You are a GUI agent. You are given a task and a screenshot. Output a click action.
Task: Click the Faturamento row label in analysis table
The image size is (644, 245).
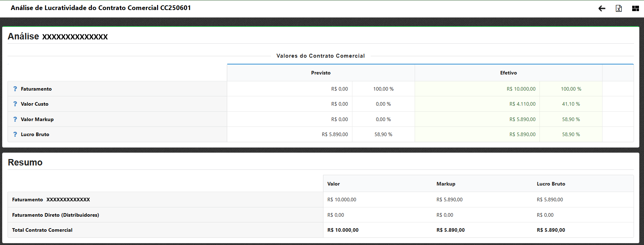(36, 89)
